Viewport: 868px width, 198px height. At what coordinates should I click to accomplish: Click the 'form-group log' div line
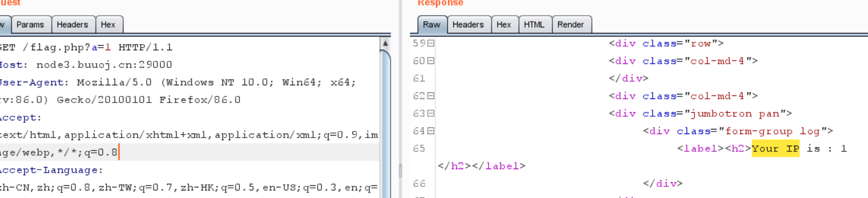(x=738, y=131)
